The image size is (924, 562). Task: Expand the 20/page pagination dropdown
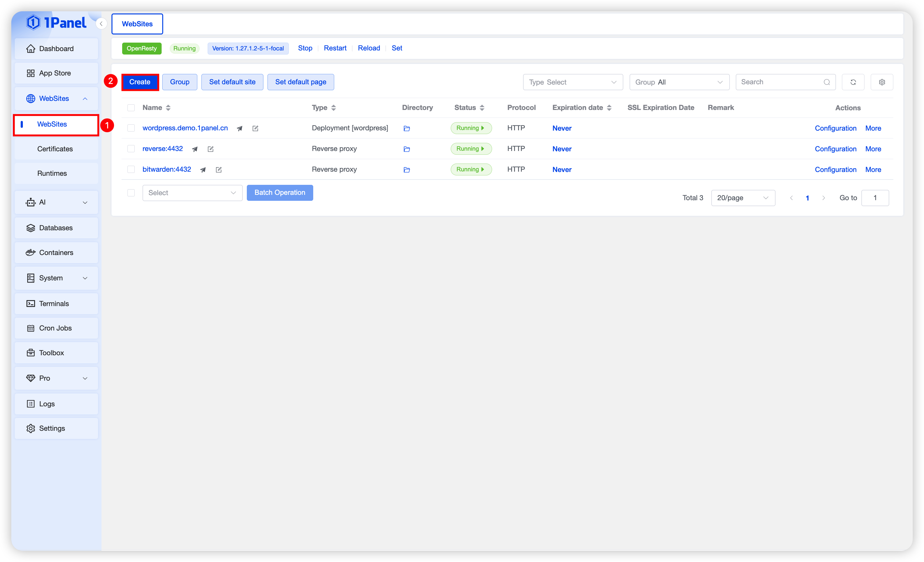(743, 198)
